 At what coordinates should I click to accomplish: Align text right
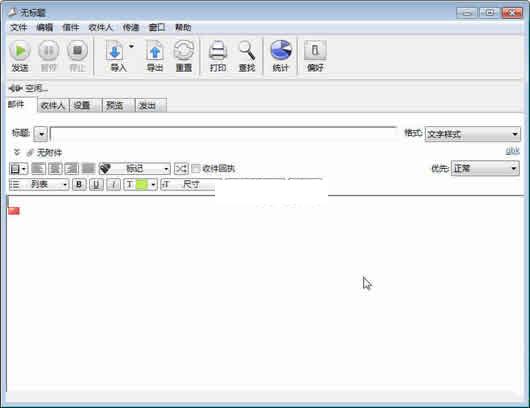coord(71,168)
